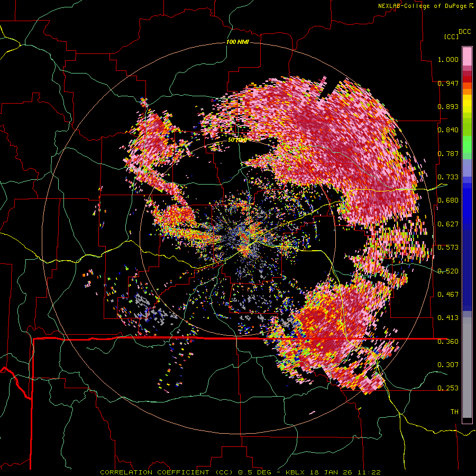
Task: Click the 50 NMI range ring label
Action: pyautogui.click(x=237, y=140)
